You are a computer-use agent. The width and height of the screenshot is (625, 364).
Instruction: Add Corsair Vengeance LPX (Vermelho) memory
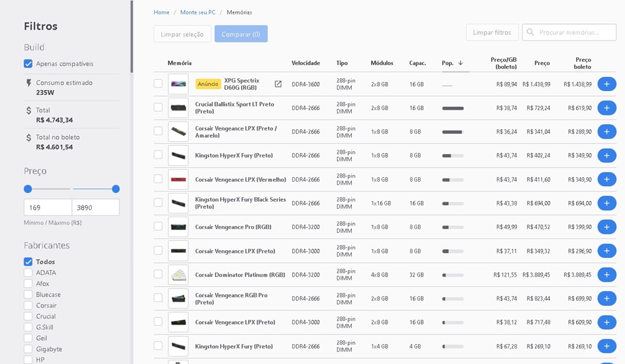(x=607, y=179)
